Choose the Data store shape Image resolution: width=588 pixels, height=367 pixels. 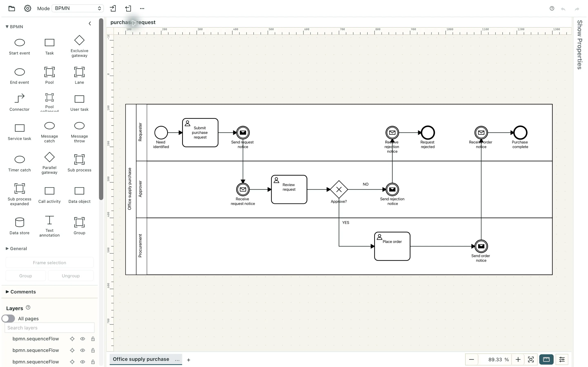tap(19, 226)
